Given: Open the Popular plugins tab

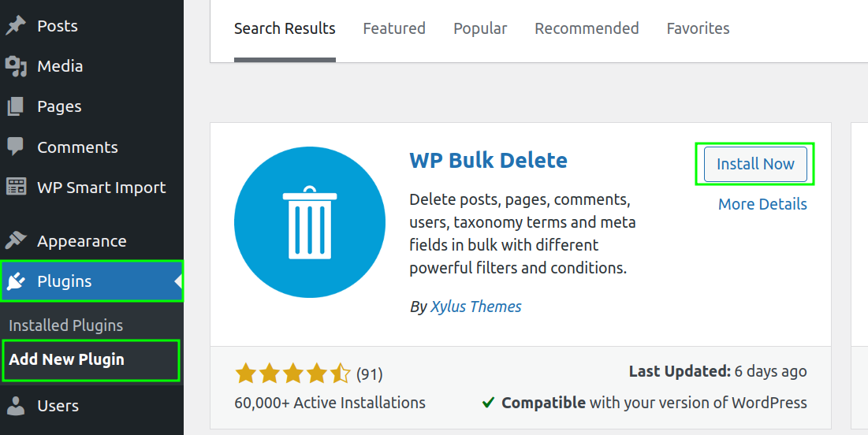Looking at the screenshot, I should [x=480, y=28].
